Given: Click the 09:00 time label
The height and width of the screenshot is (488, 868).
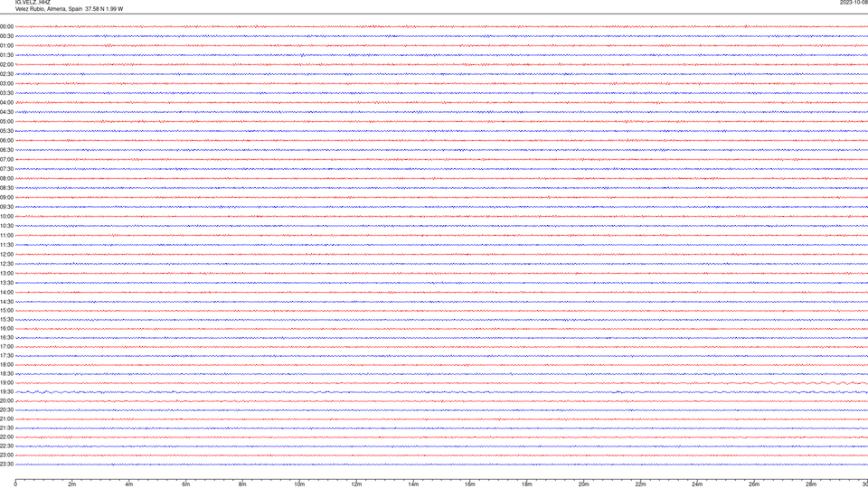Looking at the screenshot, I should pyautogui.click(x=6, y=198).
